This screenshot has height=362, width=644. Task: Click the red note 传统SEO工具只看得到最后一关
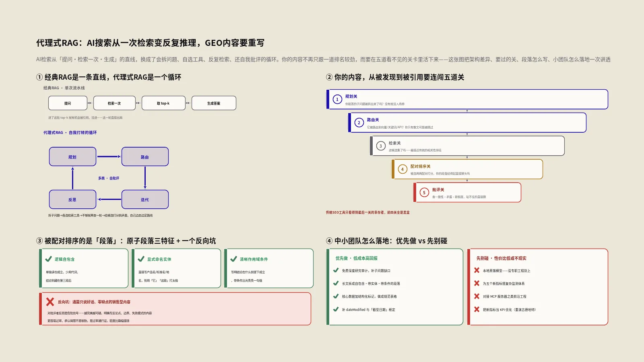click(x=367, y=212)
